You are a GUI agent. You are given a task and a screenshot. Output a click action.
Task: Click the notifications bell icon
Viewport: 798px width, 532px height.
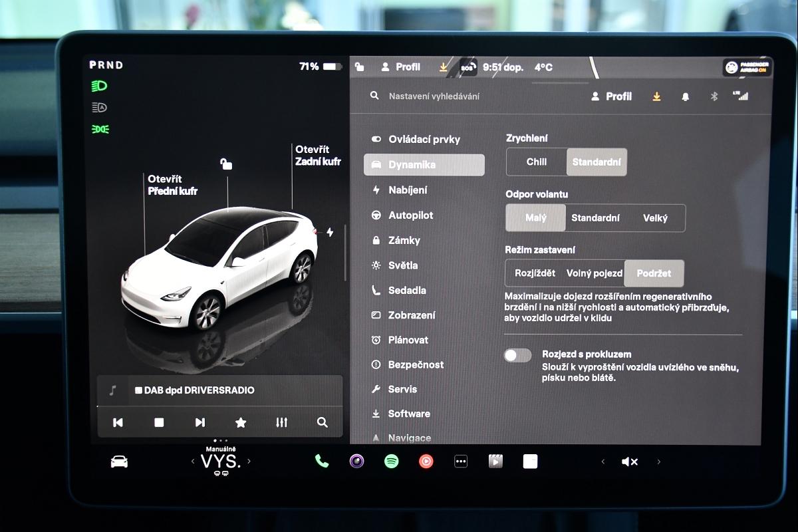[686, 96]
